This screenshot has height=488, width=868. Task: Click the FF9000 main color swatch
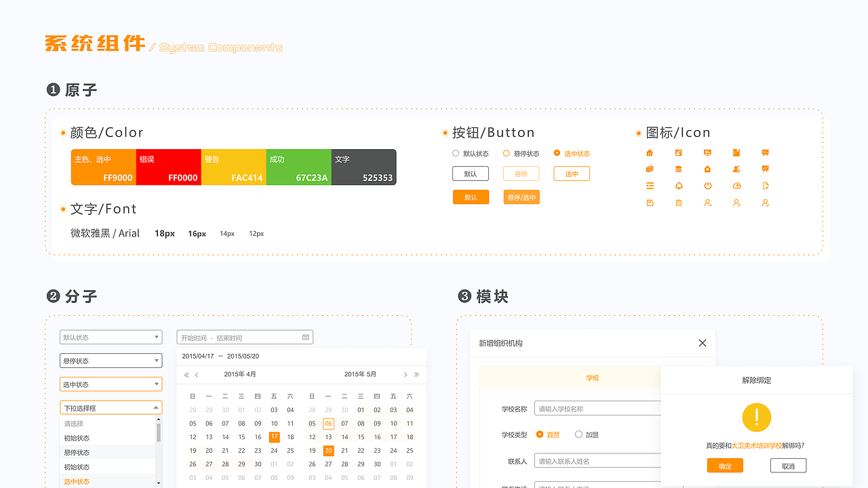pos(104,167)
